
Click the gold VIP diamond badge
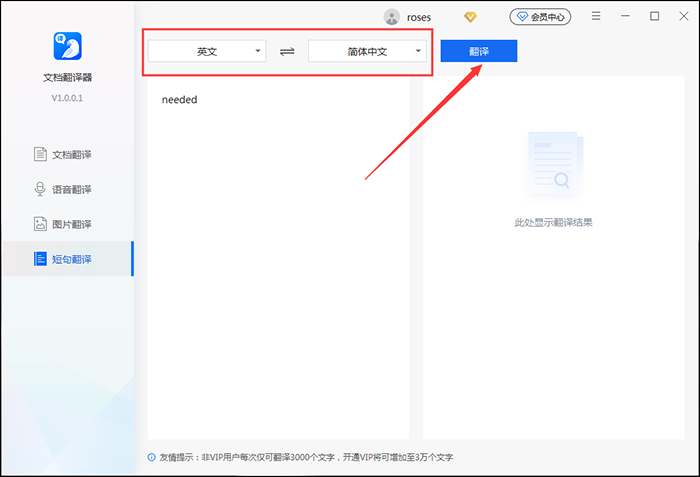pos(470,17)
